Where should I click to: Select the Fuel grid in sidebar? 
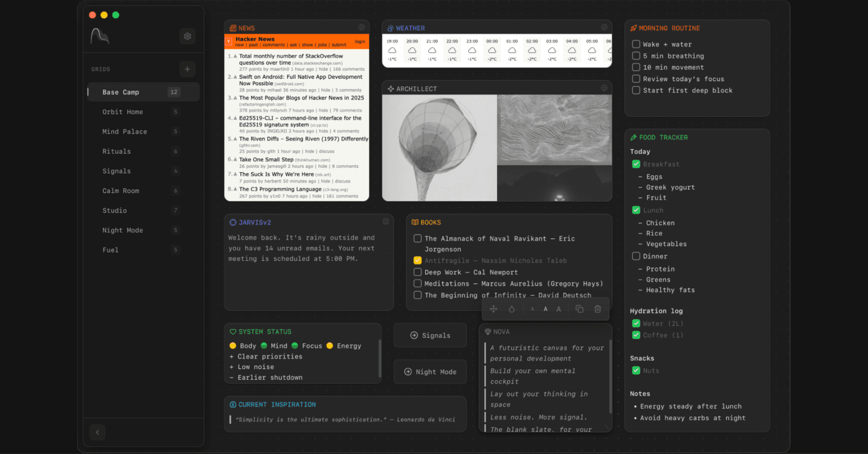[143, 250]
